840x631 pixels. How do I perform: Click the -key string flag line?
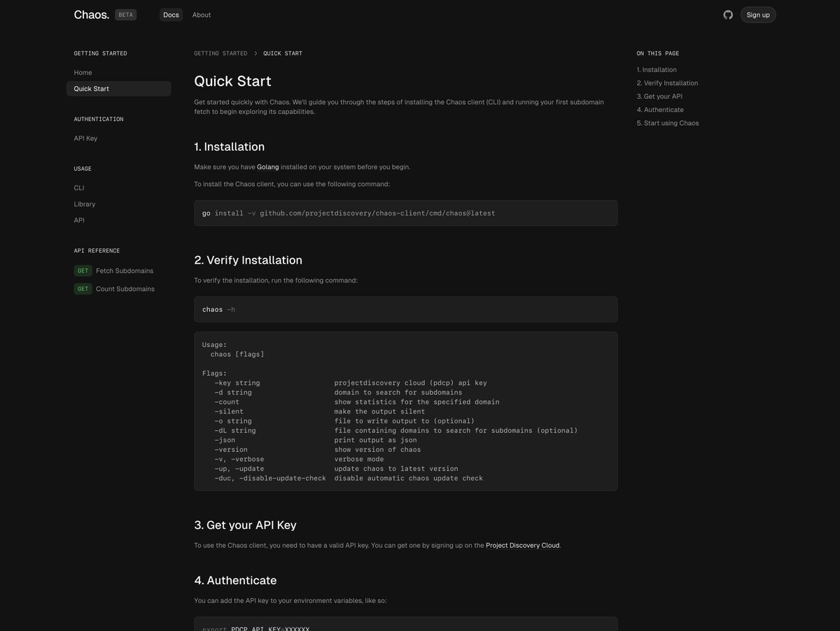click(x=351, y=383)
